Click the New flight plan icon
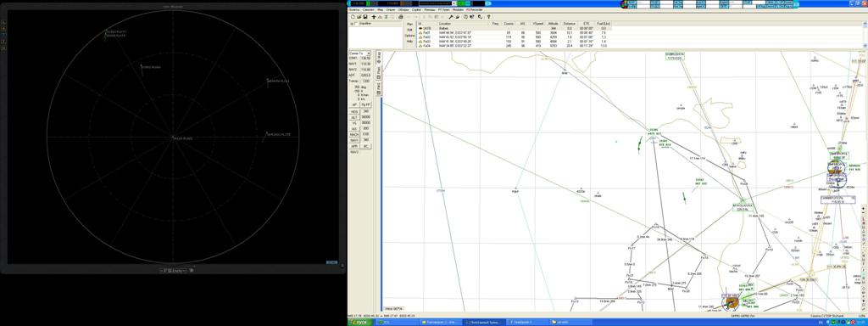This screenshot has width=868, height=326. [x=353, y=17]
